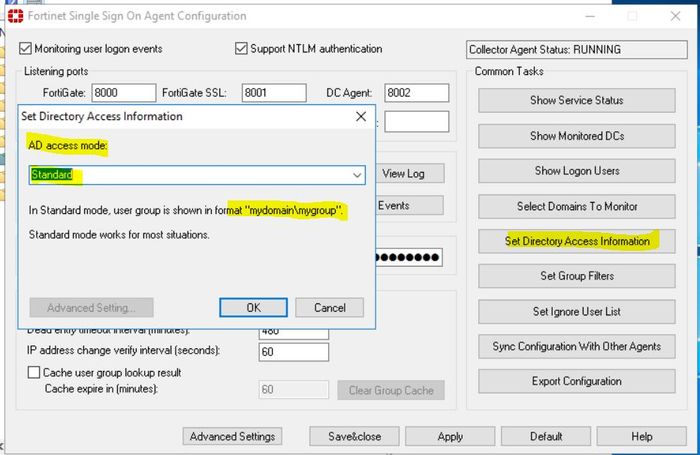Image resolution: width=700 pixels, height=455 pixels.
Task: Click the "Standard mode works for most situations" text
Action: click(x=119, y=234)
